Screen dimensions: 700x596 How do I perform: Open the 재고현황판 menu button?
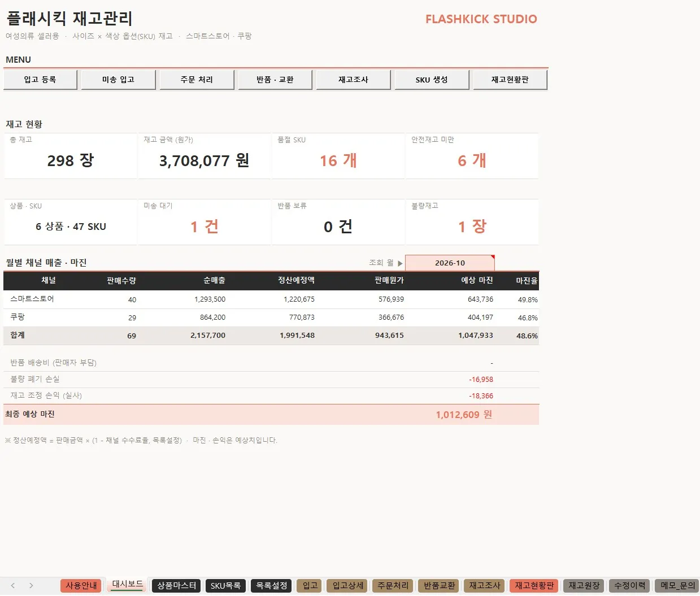click(510, 80)
